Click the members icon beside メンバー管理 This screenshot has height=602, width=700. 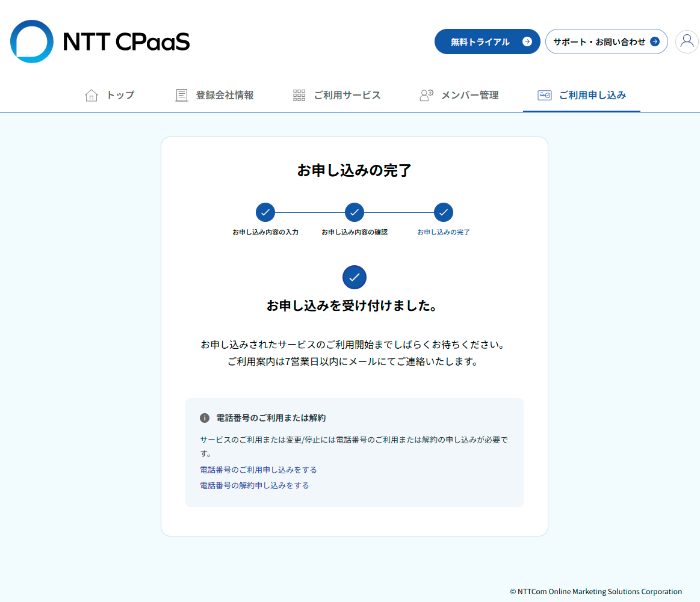click(x=426, y=95)
